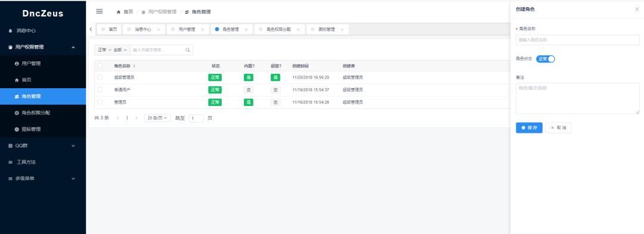Click the 正常 status badge for 超级管理员

point(215,77)
